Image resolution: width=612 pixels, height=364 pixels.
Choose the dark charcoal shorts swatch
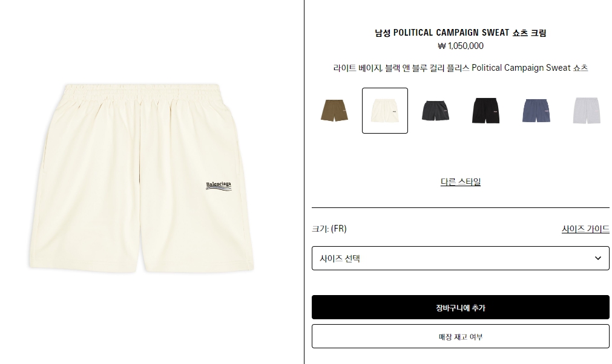click(436, 111)
